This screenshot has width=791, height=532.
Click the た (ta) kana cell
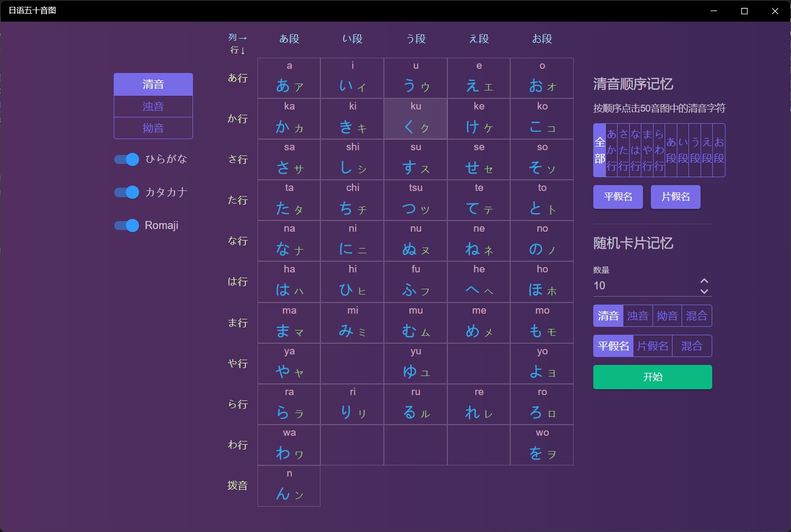click(x=289, y=200)
